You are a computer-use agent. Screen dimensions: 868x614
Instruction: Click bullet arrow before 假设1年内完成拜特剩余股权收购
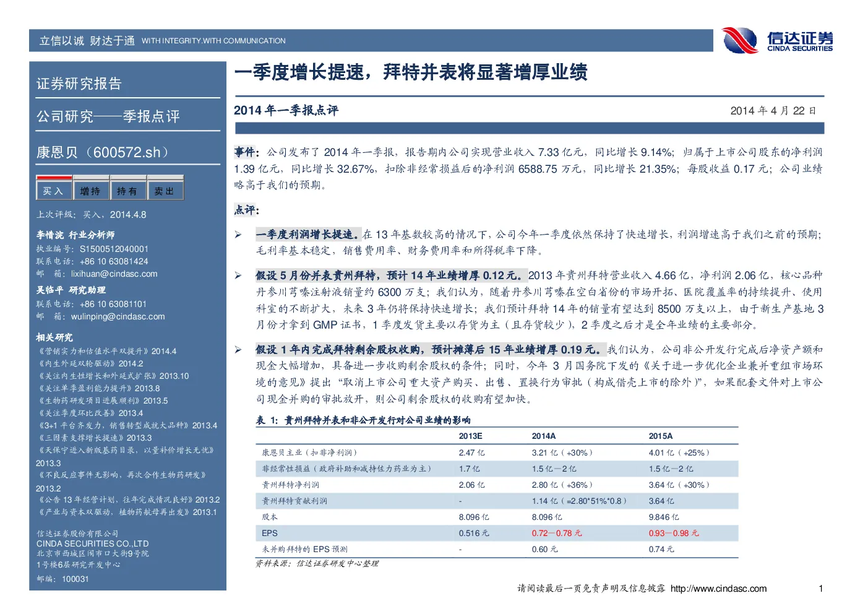(238, 350)
